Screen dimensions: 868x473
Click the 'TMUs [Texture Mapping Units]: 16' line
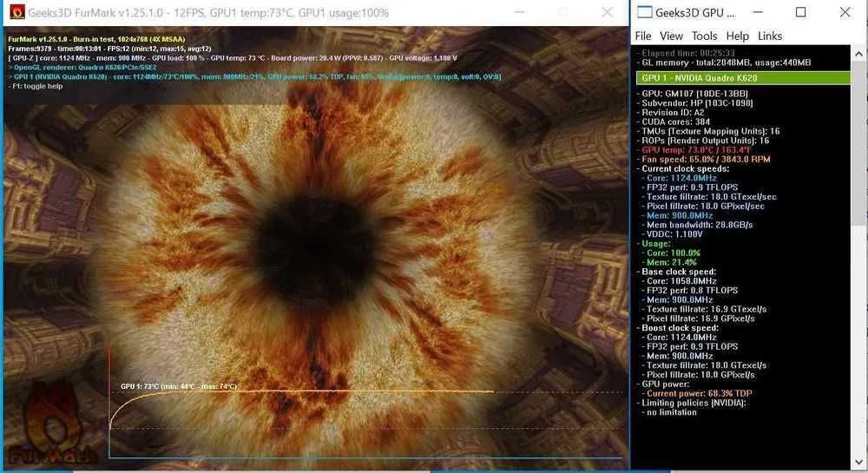click(x=708, y=131)
